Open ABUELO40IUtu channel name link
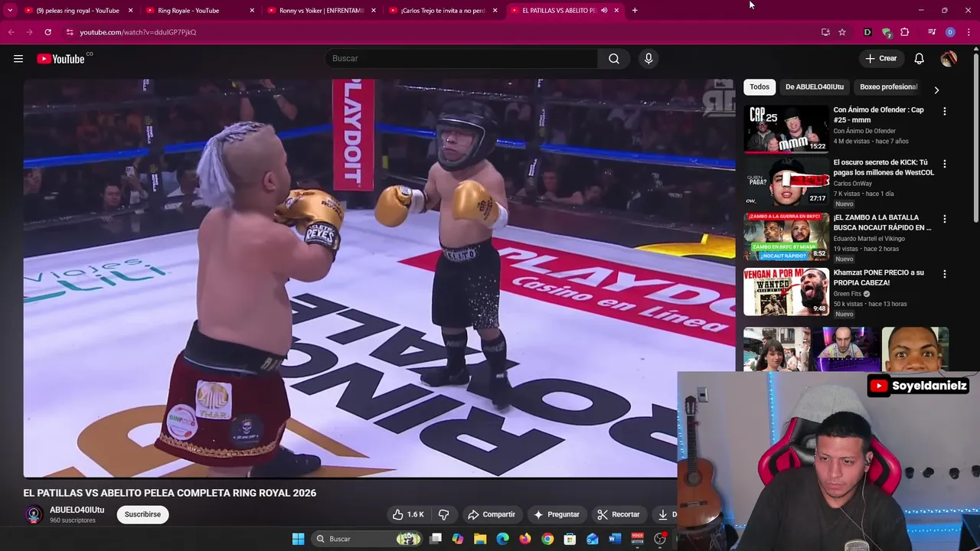The height and width of the screenshot is (551, 980). (x=77, y=510)
